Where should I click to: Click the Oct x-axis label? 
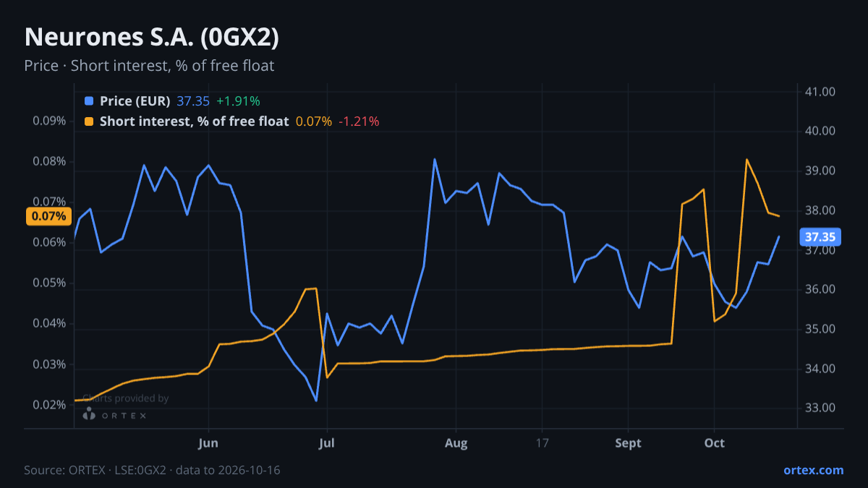click(715, 443)
